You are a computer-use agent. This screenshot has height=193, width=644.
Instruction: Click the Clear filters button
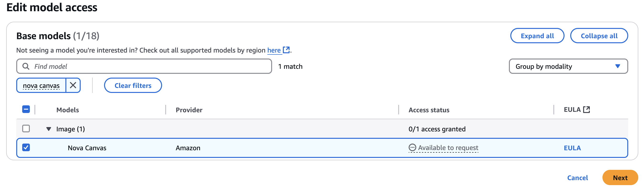[x=133, y=86]
